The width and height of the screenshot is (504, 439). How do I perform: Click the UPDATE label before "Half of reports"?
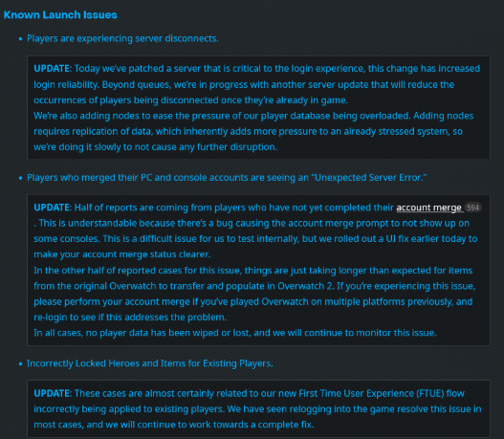(x=52, y=208)
